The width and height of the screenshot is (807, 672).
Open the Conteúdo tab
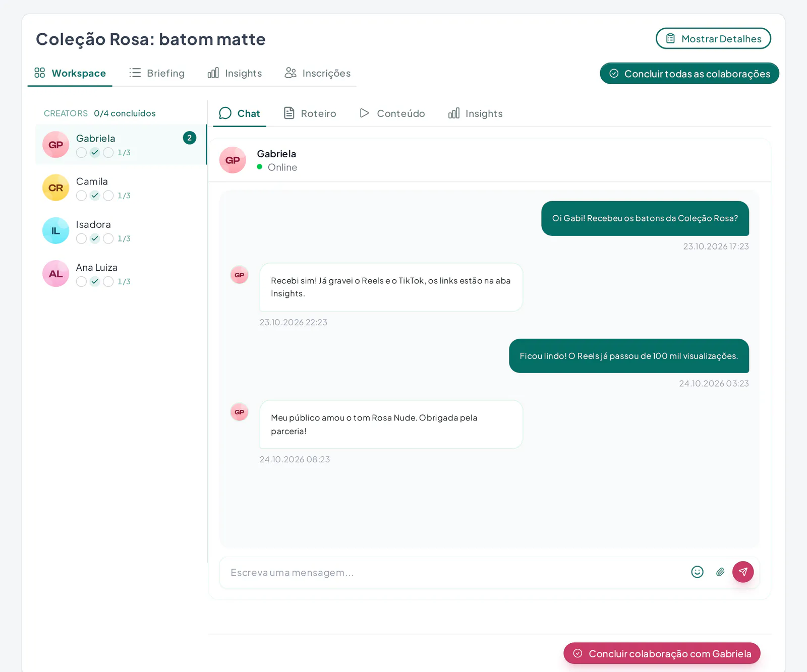[x=392, y=113]
